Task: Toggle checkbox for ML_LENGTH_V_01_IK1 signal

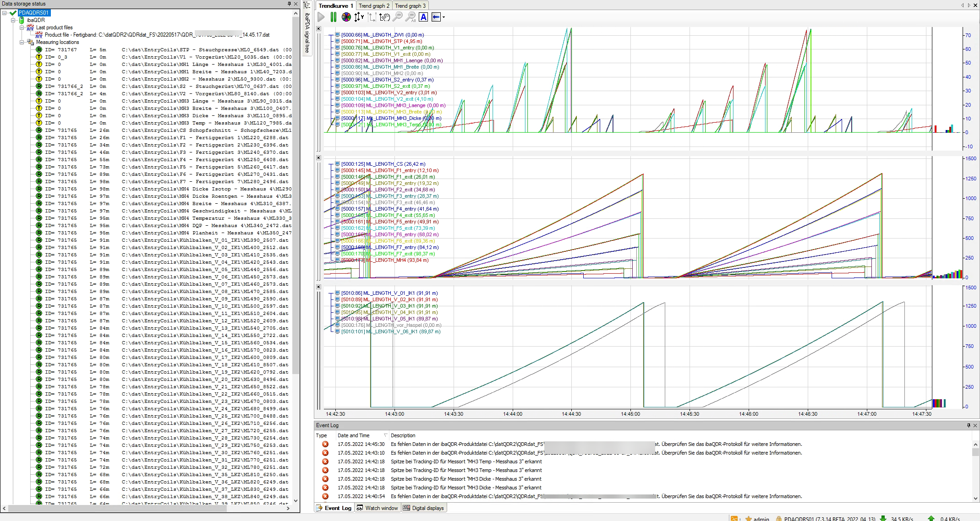Action: pyautogui.click(x=337, y=293)
